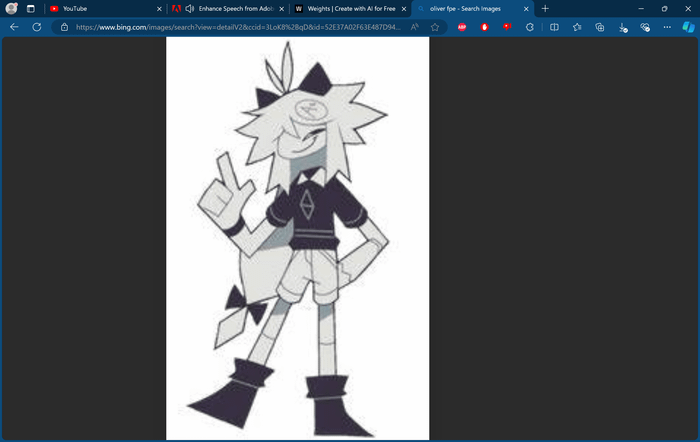Add this page to favorites

(x=435, y=27)
